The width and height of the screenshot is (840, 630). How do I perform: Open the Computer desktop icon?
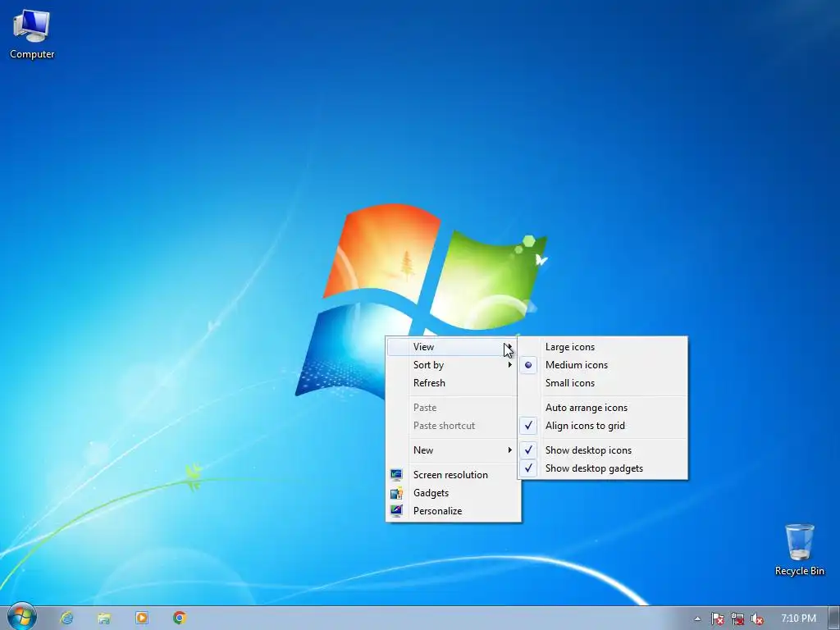tap(32, 34)
